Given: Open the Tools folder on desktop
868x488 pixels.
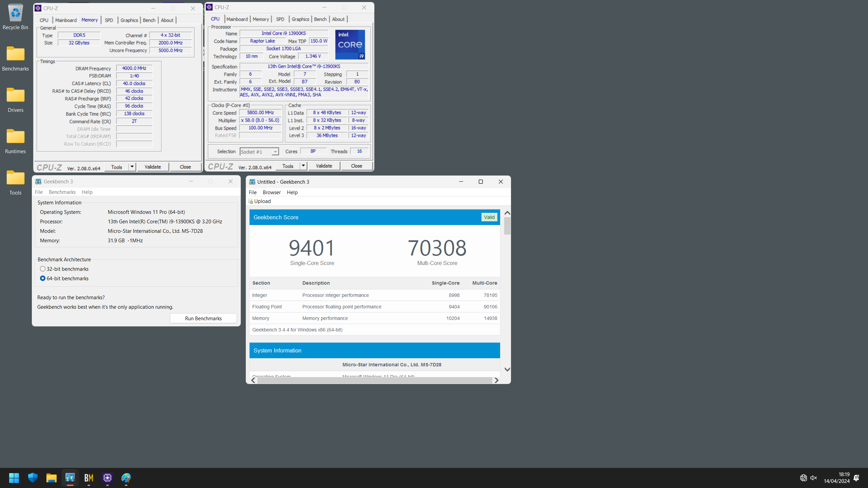Looking at the screenshot, I should [x=15, y=182].
